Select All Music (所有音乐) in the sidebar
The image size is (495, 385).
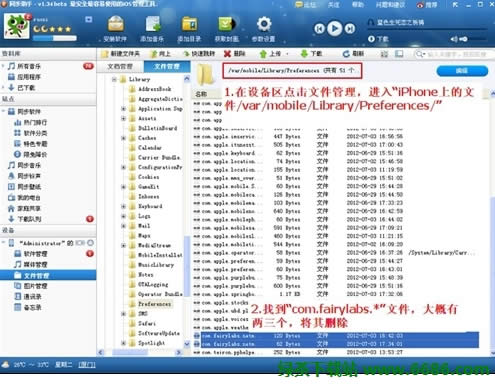coord(24,66)
